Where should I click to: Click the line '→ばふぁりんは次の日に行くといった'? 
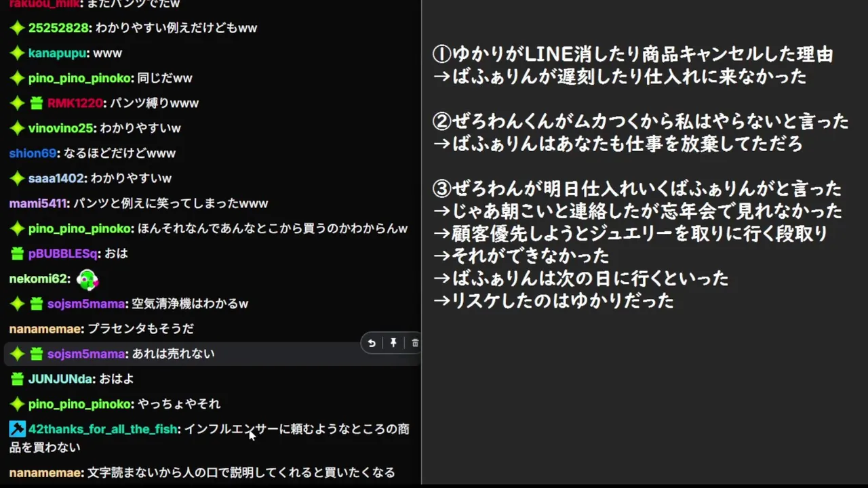pyautogui.click(x=580, y=278)
